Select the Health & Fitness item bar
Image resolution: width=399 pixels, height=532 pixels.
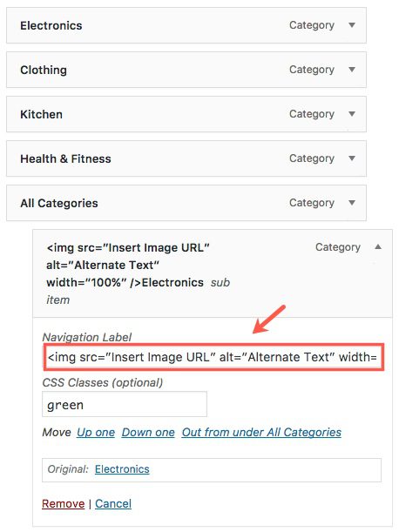(x=186, y=158)
